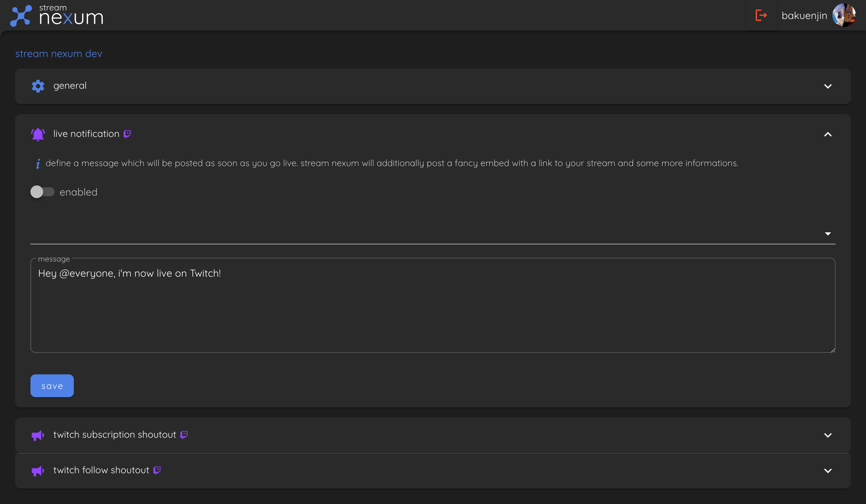Click the Twitch icon beside follow shoutout

pos(157,470)
